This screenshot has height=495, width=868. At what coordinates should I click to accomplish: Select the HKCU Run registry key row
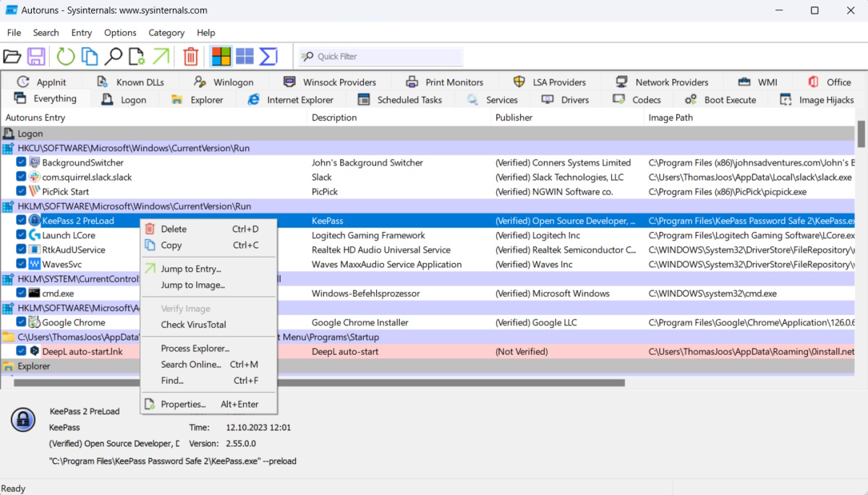coord(428,148)
